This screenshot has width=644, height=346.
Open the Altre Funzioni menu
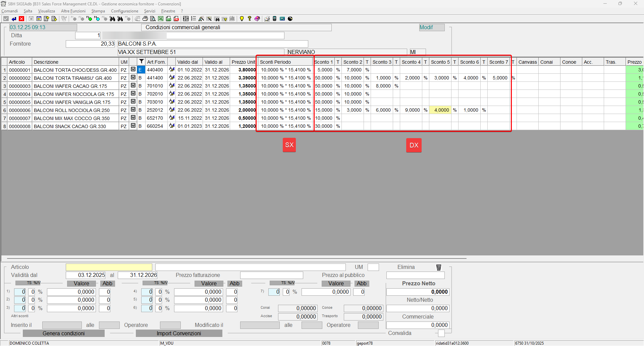tap(73, 11)
